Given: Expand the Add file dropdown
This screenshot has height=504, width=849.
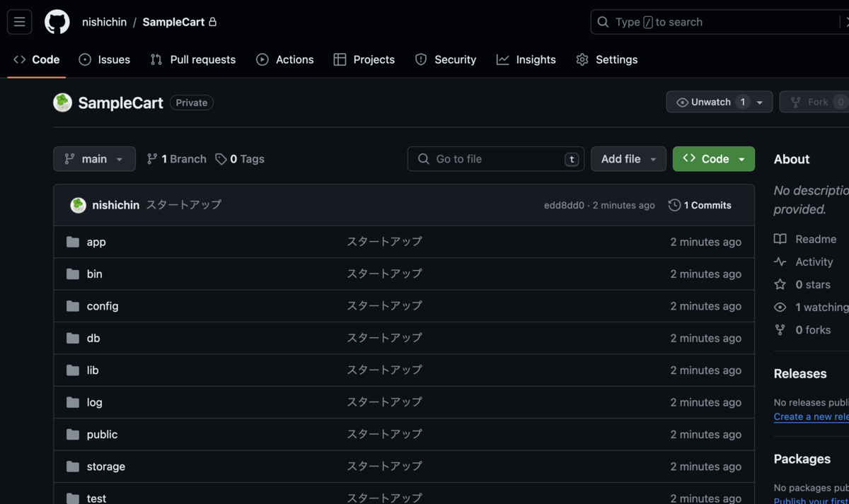Looking at the screenshot, I should pos(628,159).
